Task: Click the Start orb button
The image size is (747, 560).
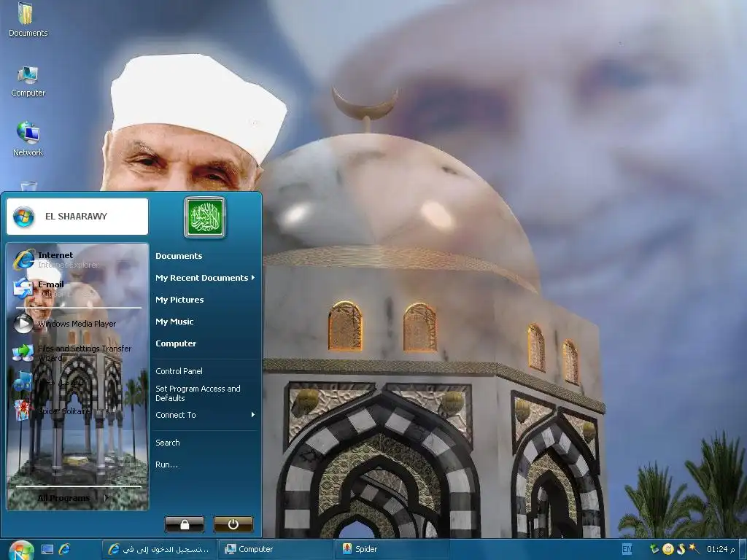Action: tap(21, 551)
